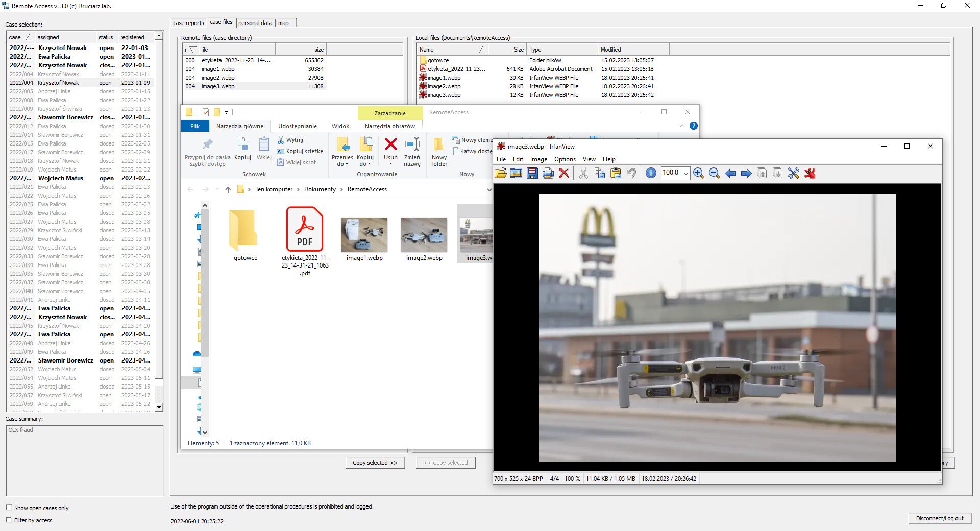Enable Filter by access
The image size is (980, 531).
pyautogui.click(x=9, y=520)
